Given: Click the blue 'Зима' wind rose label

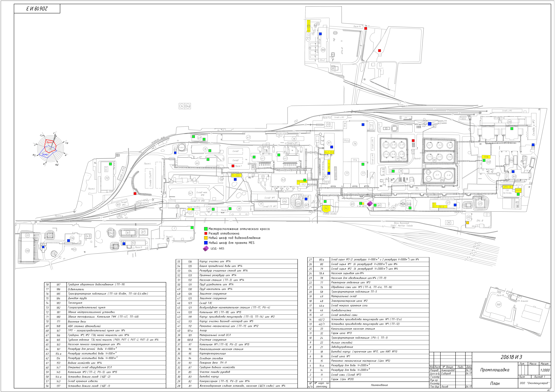Looking at the screenshot, I should 45,154.
